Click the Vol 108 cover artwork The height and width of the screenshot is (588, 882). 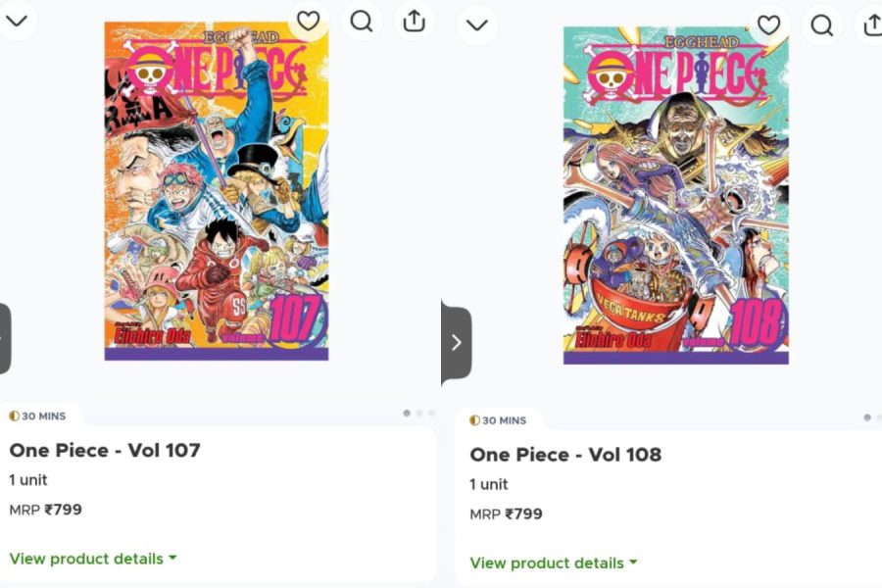[676, 196]
